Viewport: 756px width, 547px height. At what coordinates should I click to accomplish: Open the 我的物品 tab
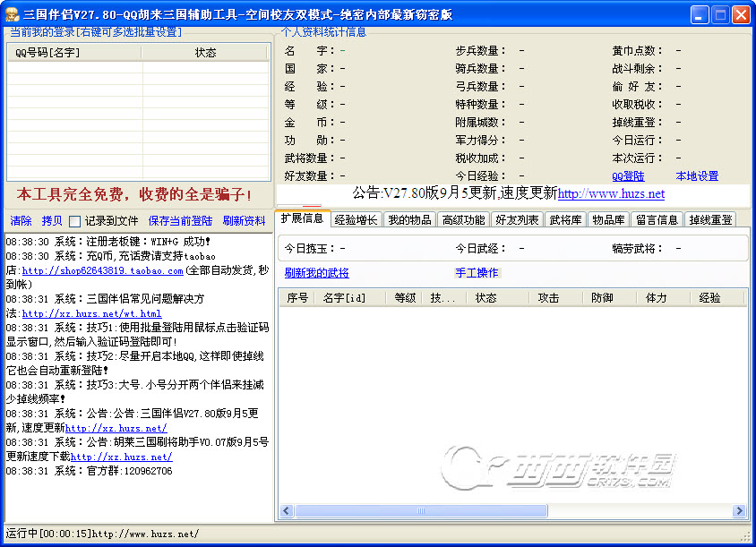coord(409,219)
